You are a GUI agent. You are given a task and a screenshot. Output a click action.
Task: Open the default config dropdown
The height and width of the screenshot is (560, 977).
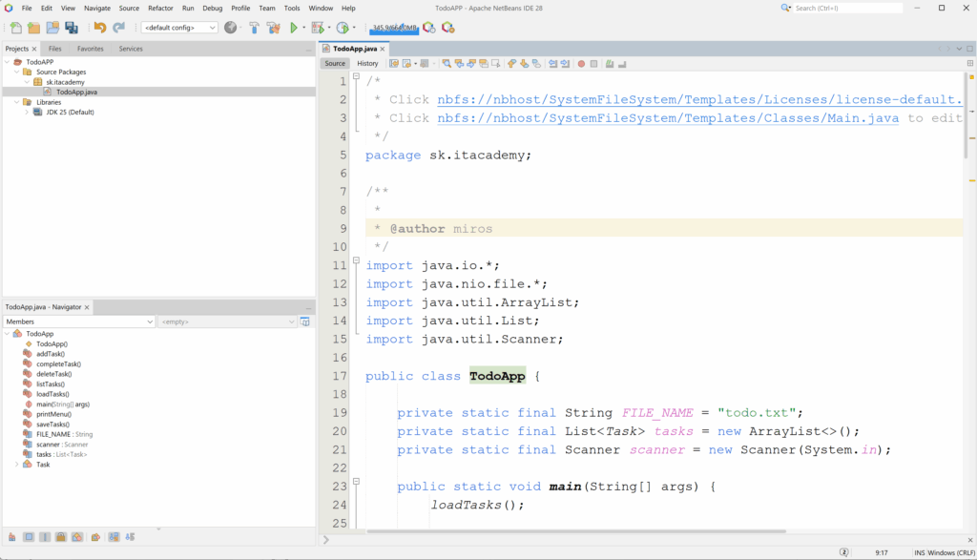click(179, 28)
